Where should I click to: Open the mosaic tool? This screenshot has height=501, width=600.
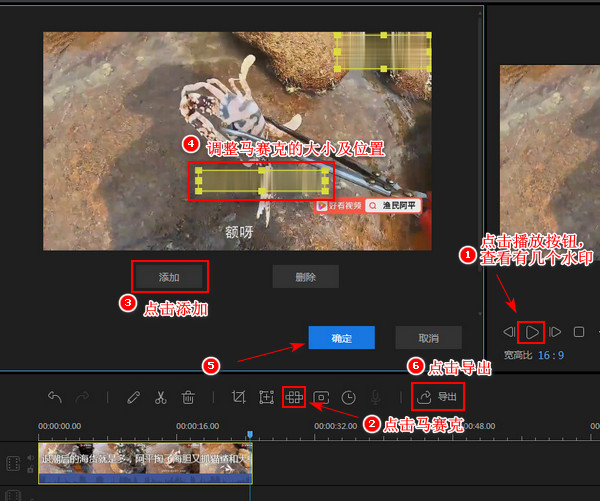tap(294, 397)
